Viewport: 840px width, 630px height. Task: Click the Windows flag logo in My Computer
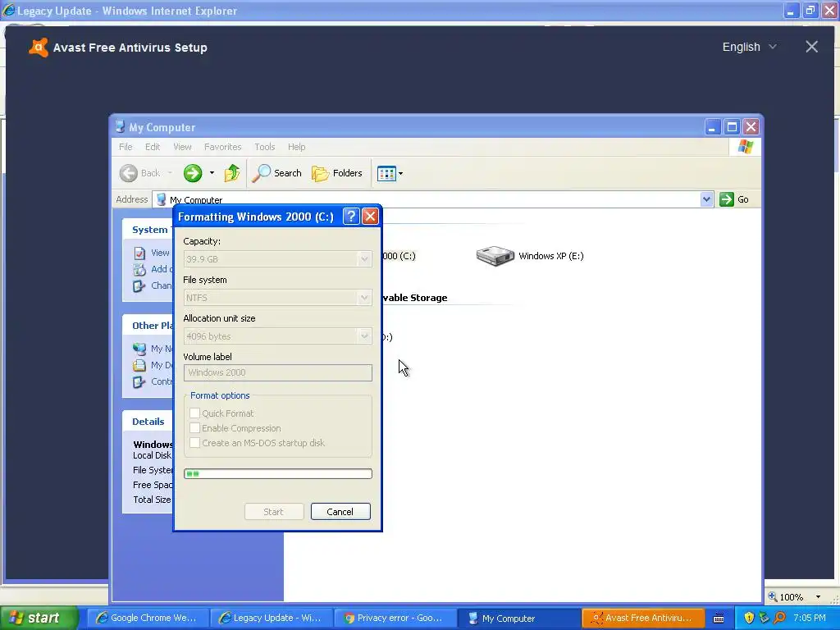click(x=745, y=147)
